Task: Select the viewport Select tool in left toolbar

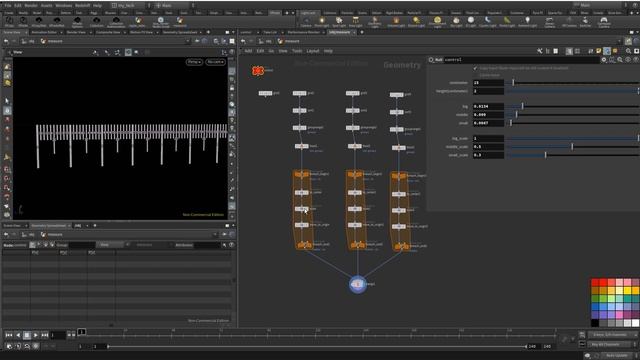Action: (x=7, y=101)
